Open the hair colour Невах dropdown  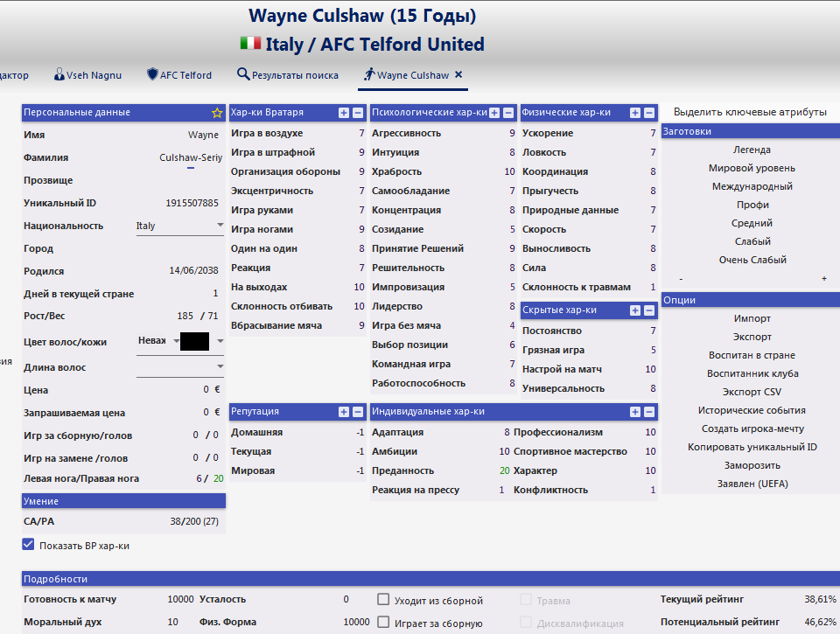[158, 340]
